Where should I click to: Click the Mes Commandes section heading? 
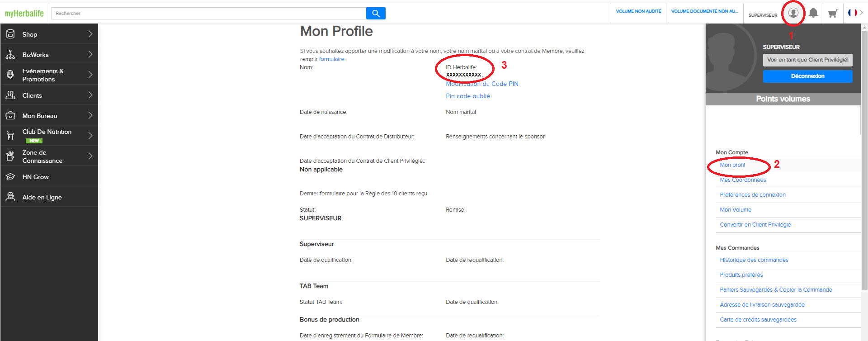(x=737, y=248)
